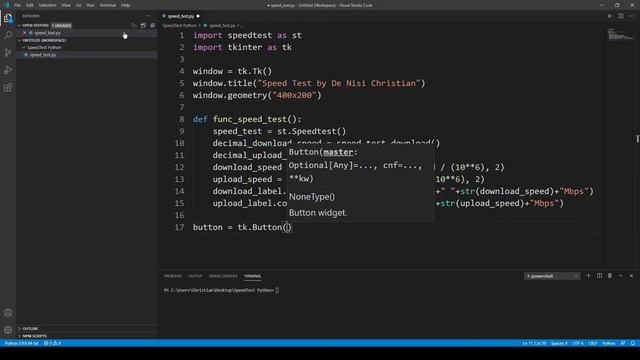Click the New Untitled File icon in Open Editors
The width and height of the screenshot is (640, 360).
(x=134, y=25)
